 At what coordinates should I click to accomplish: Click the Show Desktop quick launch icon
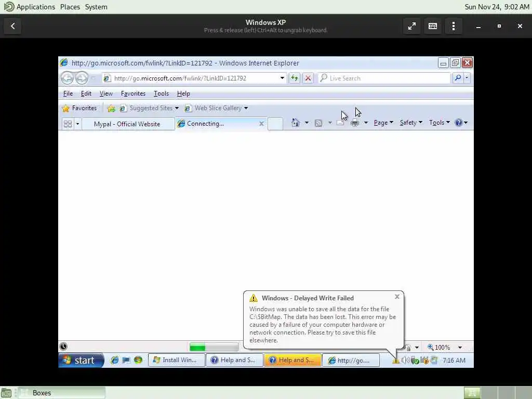(x=126, y=360)
